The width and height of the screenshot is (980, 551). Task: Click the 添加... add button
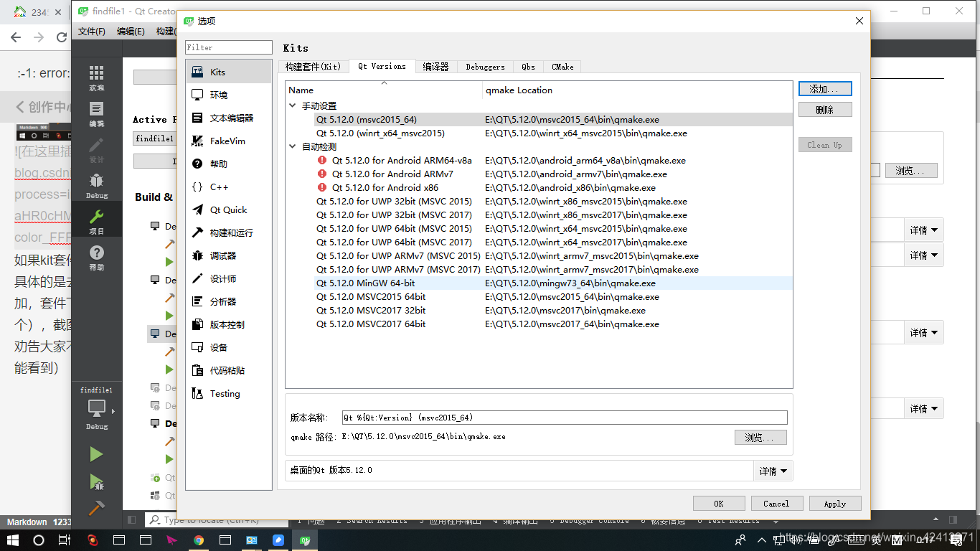pos(825,89)
